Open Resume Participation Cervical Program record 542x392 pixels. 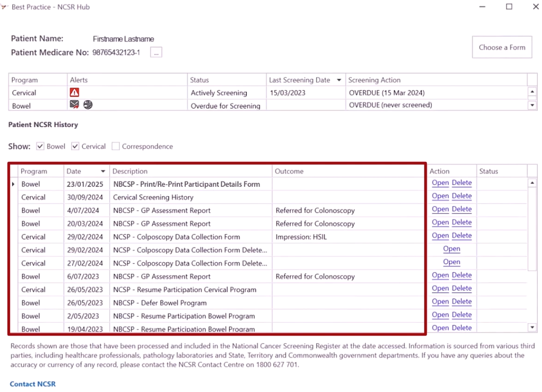pos(440,288)
